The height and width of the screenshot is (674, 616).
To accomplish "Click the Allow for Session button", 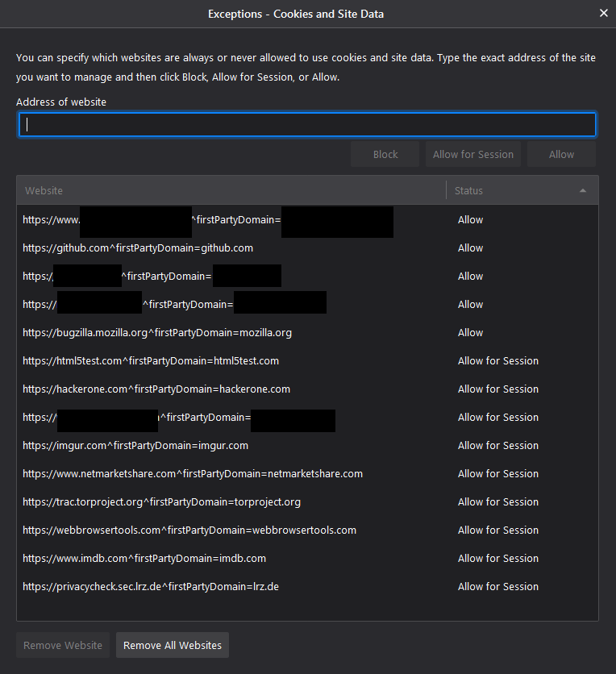I will [x=473, y=154].
